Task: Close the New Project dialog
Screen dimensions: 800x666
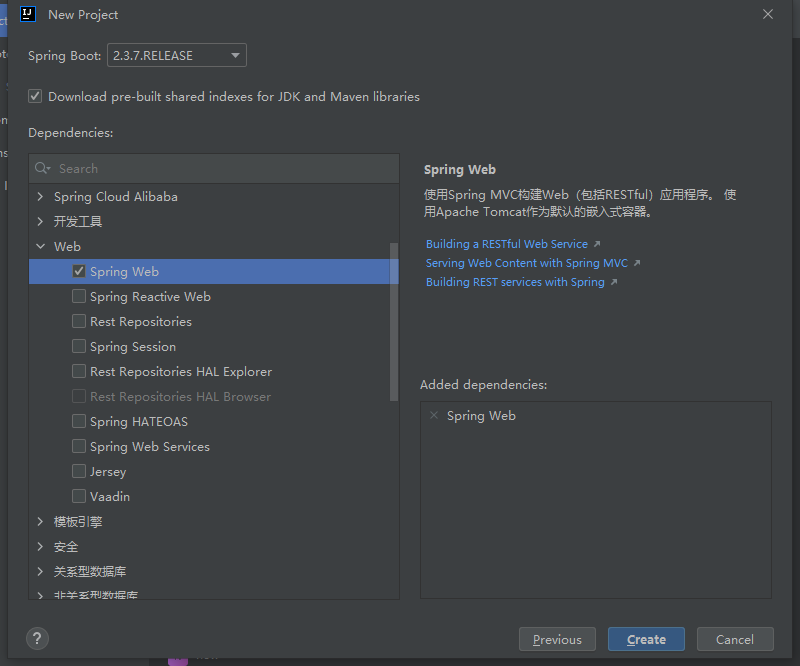Action: click(x=768, y=14)
